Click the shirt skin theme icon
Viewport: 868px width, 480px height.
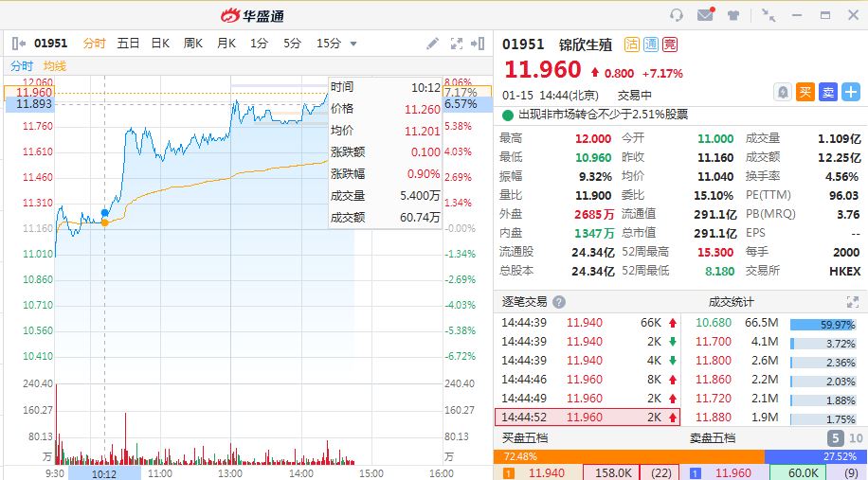(x=733, y=15)
